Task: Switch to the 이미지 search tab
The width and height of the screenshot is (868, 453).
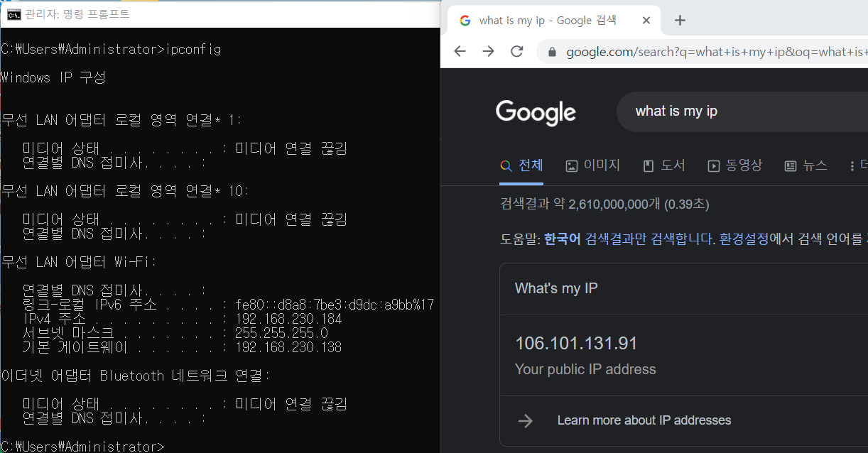Action: coord(592,165)
